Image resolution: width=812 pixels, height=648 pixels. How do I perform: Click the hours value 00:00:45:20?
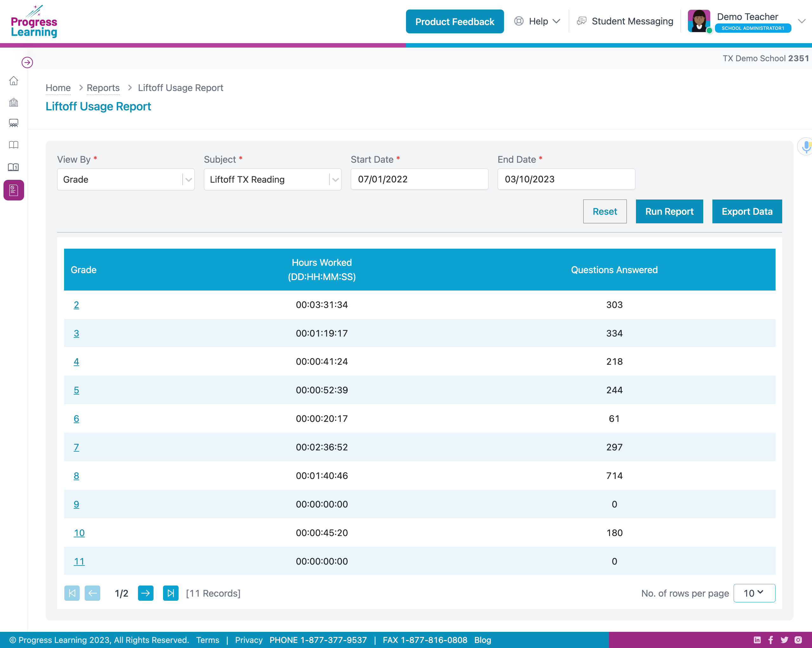pyautogui.click(x=322, y=533)
